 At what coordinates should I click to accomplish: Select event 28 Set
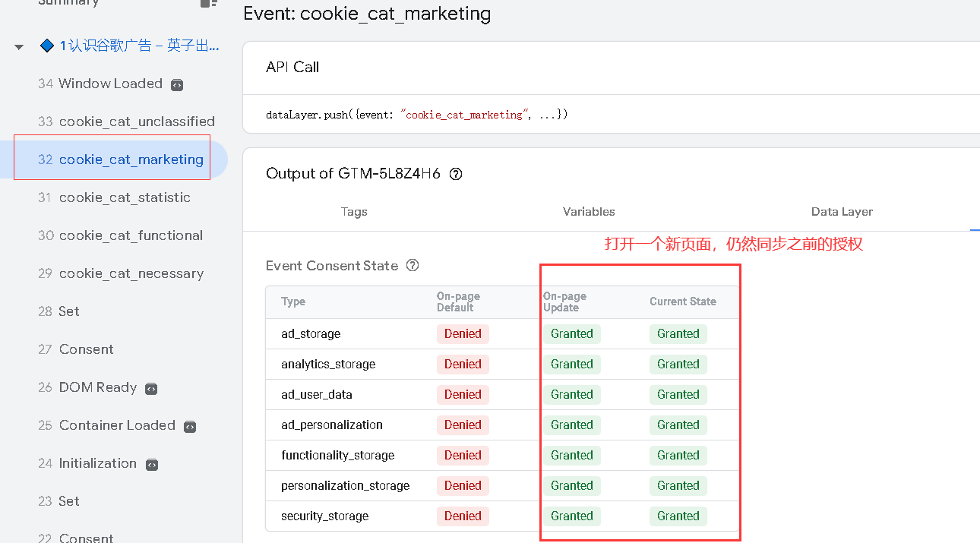(x=59, y=311)
